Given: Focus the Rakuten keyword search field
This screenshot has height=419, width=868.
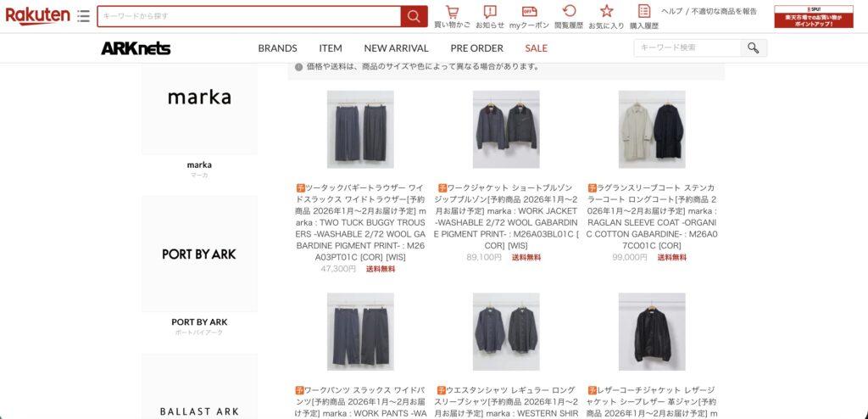Looking at the screenshot, I should pyautogui.click(x=249, y=16).
